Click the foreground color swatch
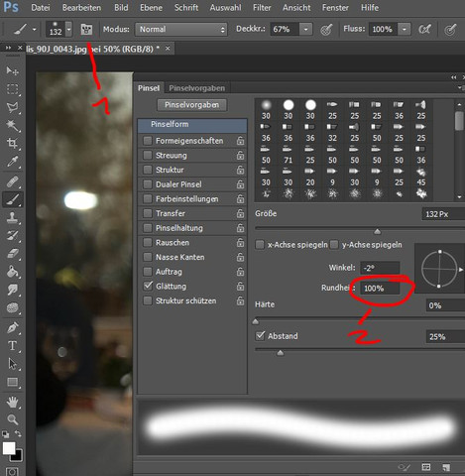Image resolution: width=465 pixels, height=476 pixels. click(x=9, y=448)
